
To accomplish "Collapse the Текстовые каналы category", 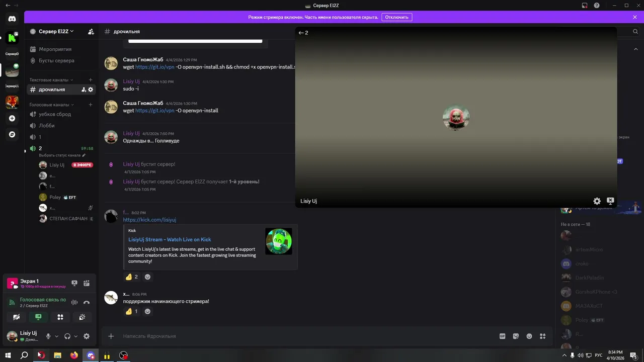I will tap(51, 80).
